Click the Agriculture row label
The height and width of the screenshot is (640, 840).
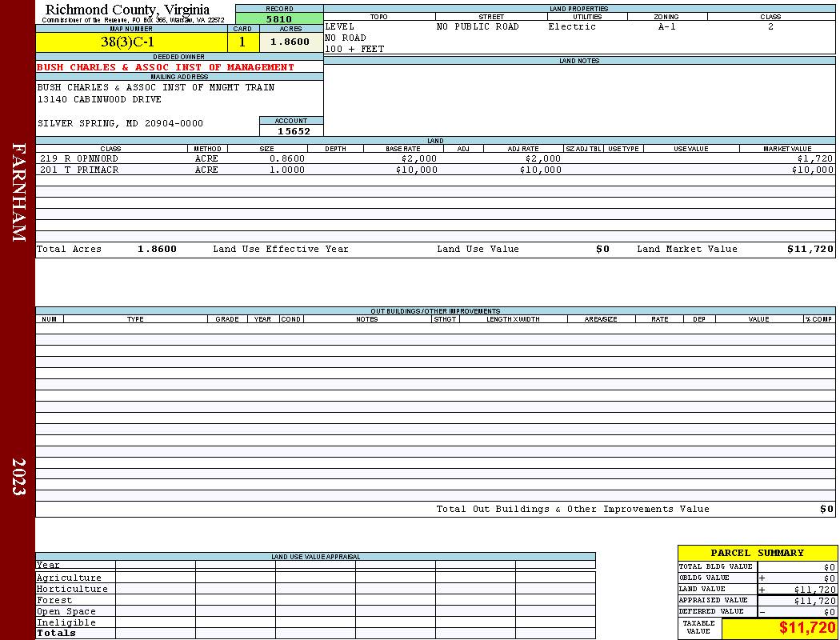(69, 578)
